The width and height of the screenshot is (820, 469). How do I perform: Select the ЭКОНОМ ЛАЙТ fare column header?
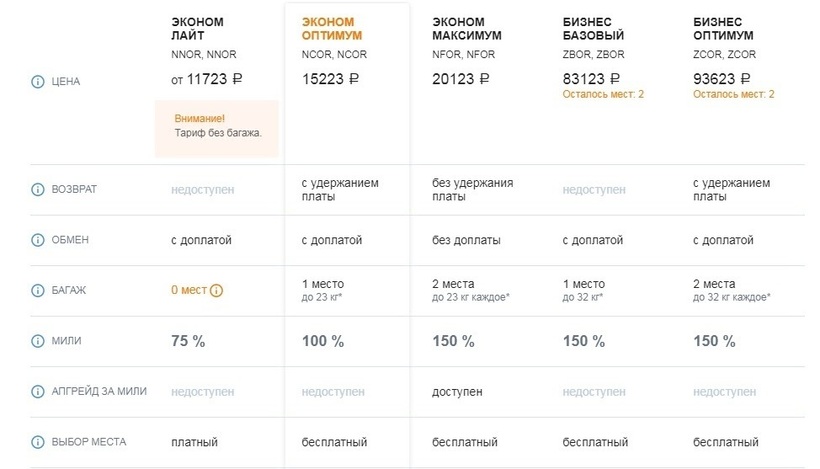point(198,28)
